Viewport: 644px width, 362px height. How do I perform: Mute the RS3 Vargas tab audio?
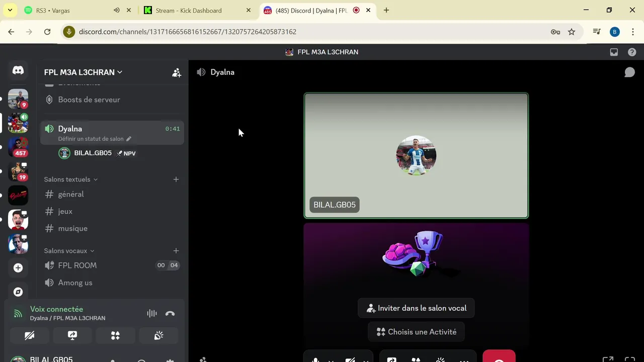pyautogui.click(x=117, y=10)
